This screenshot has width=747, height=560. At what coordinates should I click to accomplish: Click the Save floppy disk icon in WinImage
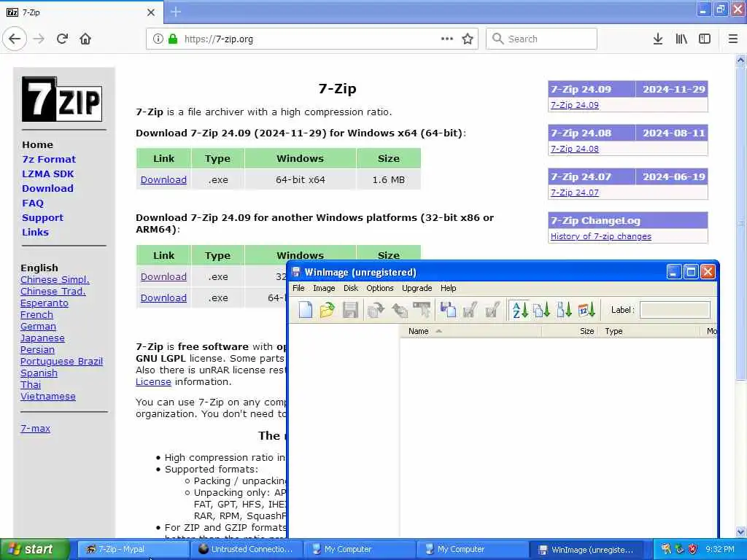[350, 310]
